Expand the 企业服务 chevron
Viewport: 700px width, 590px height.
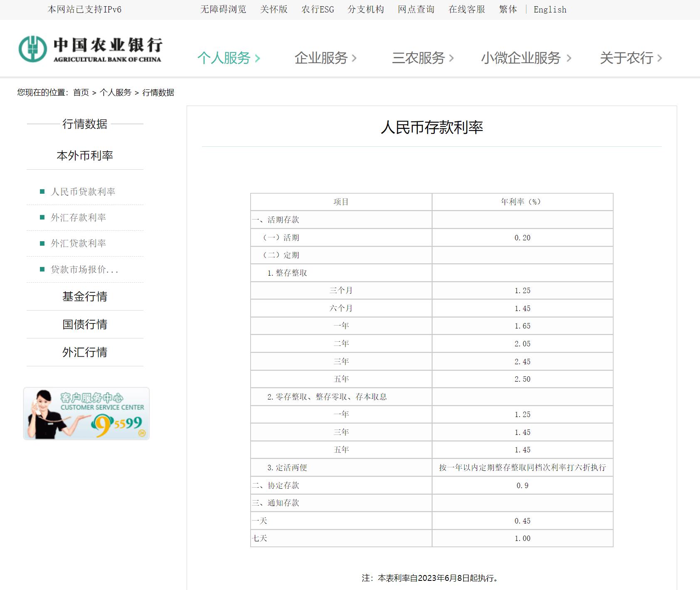(355, 58)
